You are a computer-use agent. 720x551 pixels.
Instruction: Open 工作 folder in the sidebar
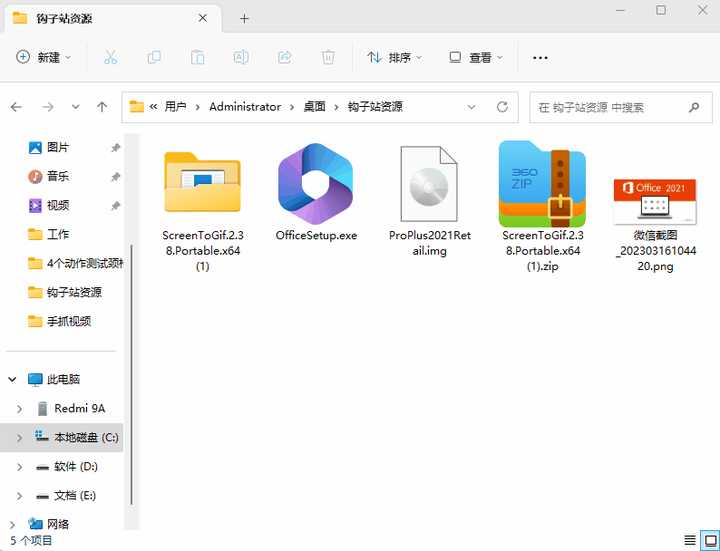(58, 234)
